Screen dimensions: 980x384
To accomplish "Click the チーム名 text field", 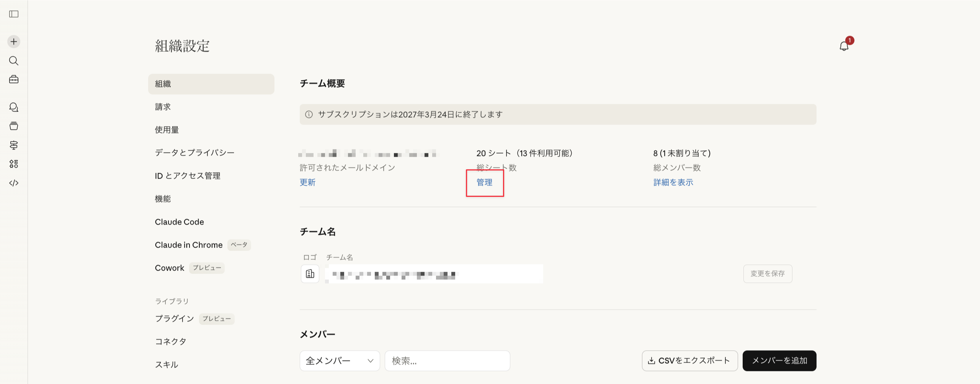I will 434,274.
